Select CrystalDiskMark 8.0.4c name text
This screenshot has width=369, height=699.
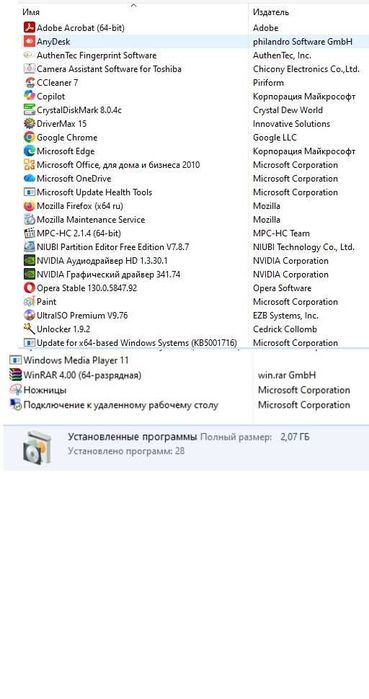coord(79,110)
